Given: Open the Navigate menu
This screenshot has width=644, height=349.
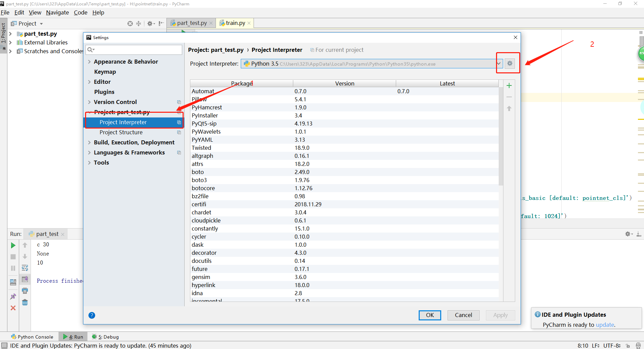Looking at the screenshot, I should [x=58, y=12].
